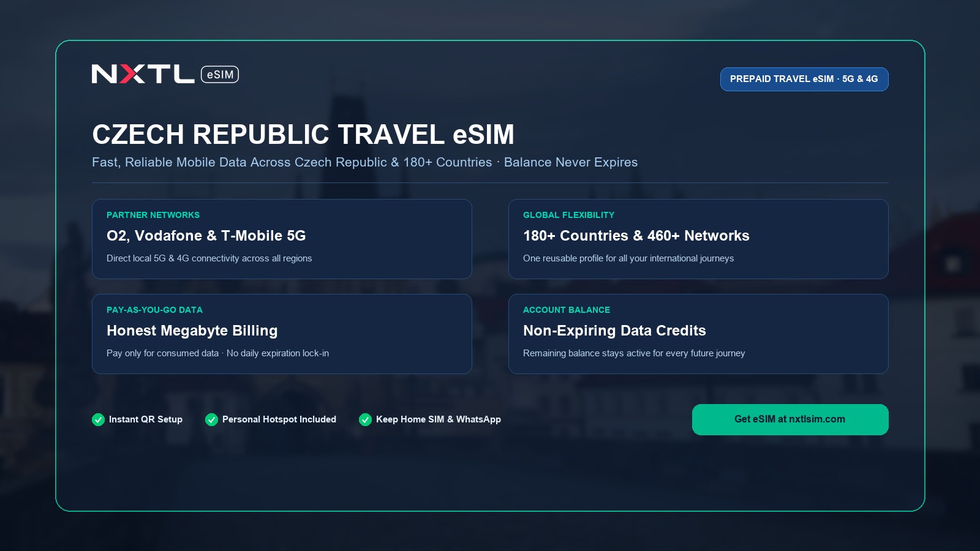This screenshot has height=551, width=980.
Task: Select the 180+ Countries & 460+ Networks heading
Action: [636, 236]
